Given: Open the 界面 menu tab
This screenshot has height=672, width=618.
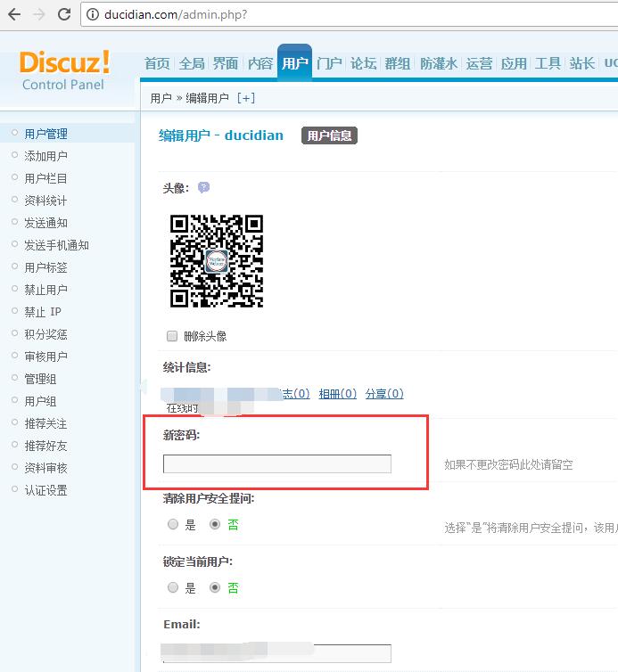Looking at the screenshot, I should 226,63.
